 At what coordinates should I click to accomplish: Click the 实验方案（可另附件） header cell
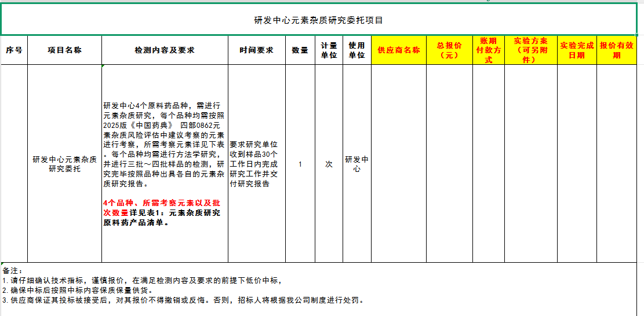530,50
